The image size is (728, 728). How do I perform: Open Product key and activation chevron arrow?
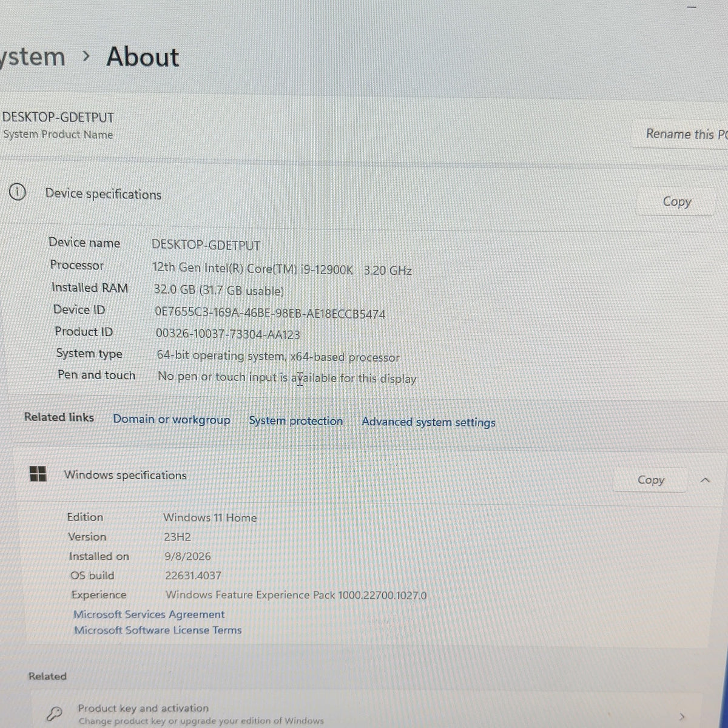click(x=683, y=716)
